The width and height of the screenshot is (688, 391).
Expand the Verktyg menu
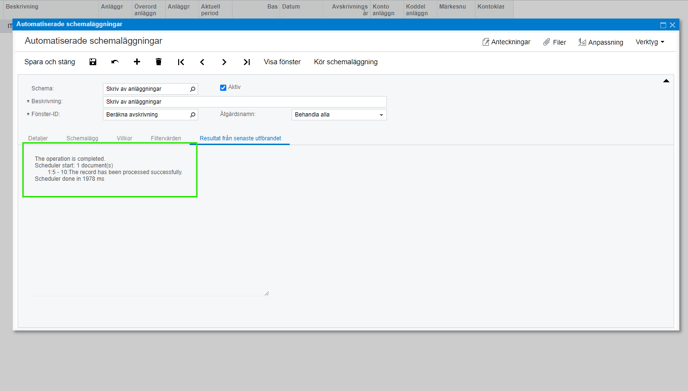(650, 42)
